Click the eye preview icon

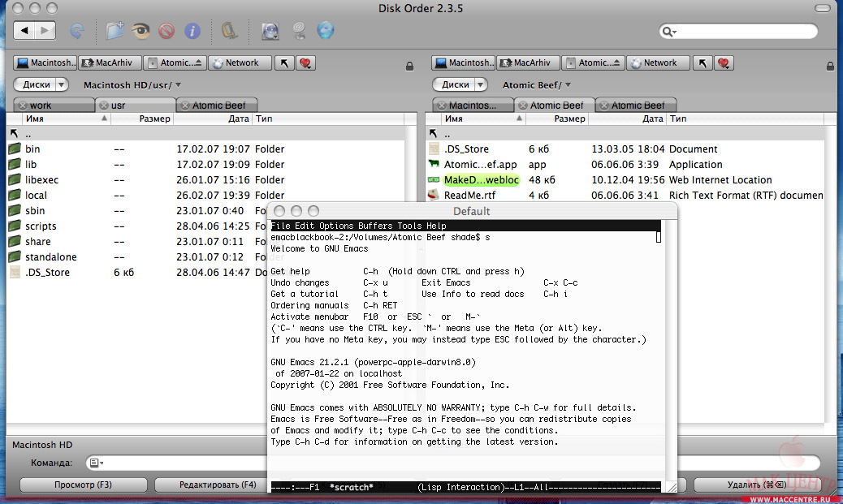coord(140,31)
